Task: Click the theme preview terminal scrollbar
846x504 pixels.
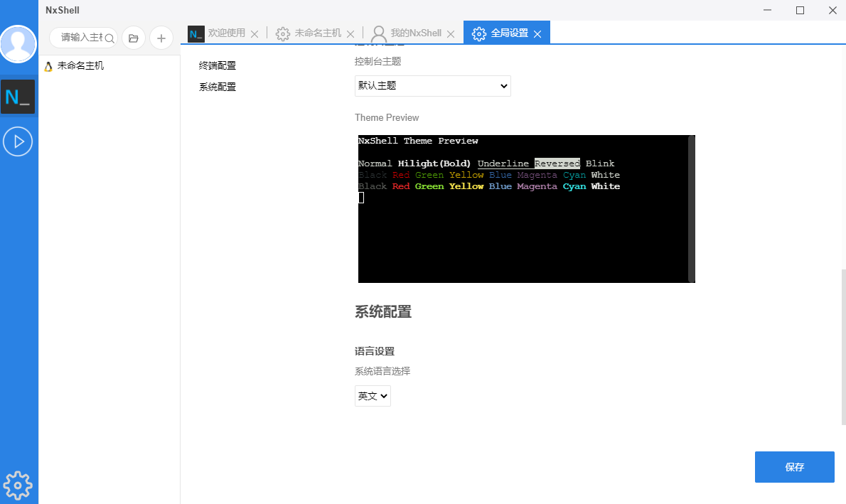Action: [691, 208]
